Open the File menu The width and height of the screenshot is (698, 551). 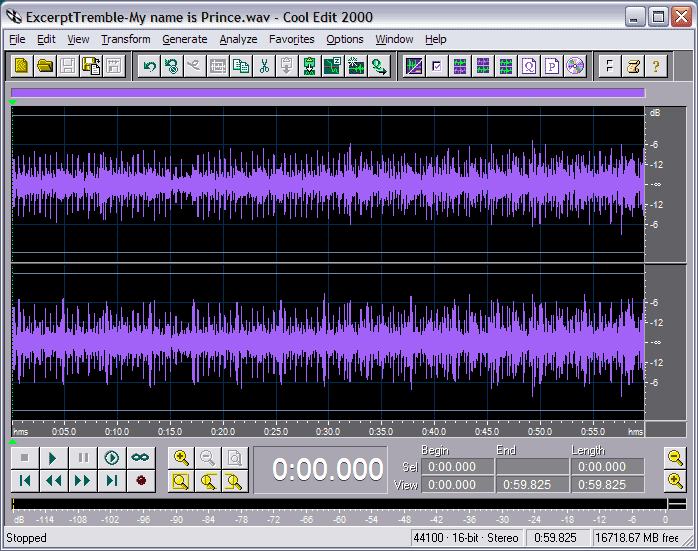pyautogui.click(x=17, y=40)
